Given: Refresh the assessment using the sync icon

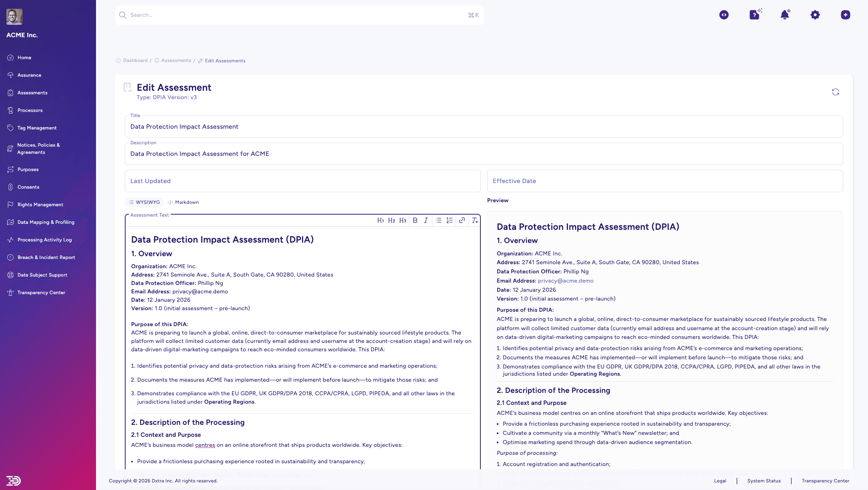Looking at the screenshot, I should [836, 92].
